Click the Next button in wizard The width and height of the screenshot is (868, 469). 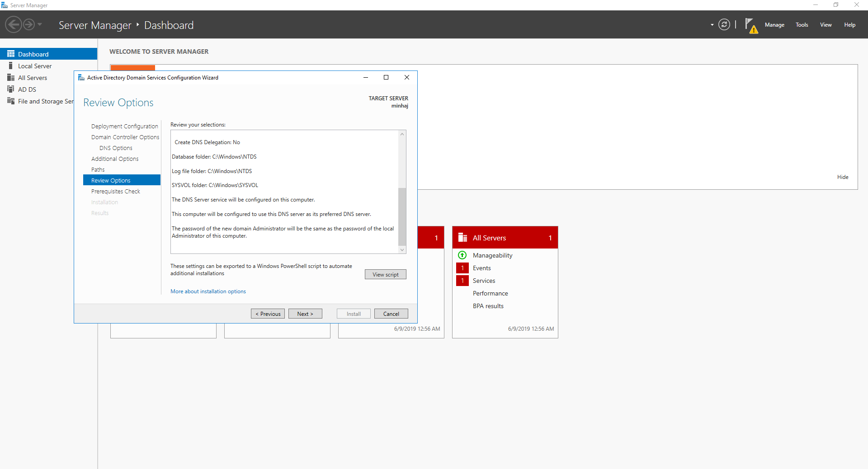coord(305,314)
